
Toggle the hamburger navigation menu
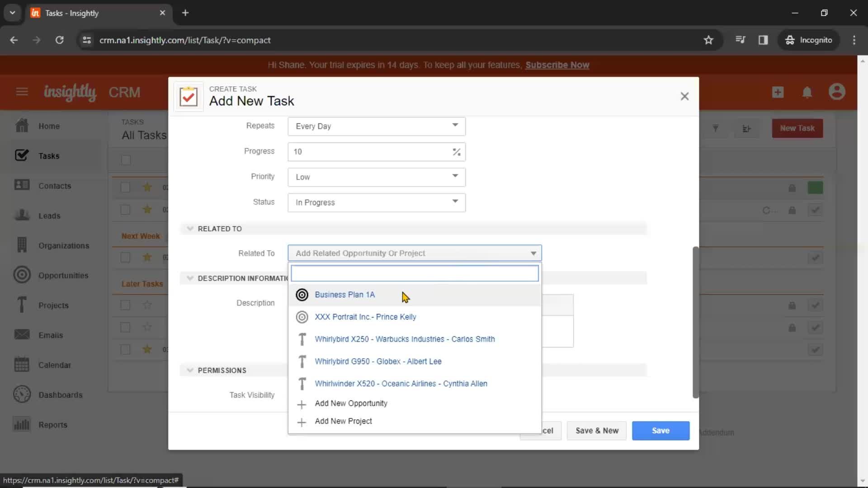point(22,92)
